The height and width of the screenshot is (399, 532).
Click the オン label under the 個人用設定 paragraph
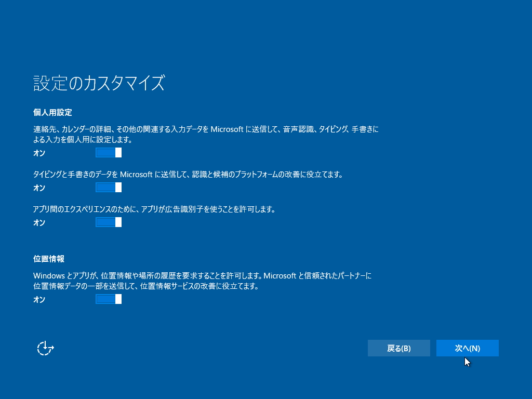(x=39, y=153)
